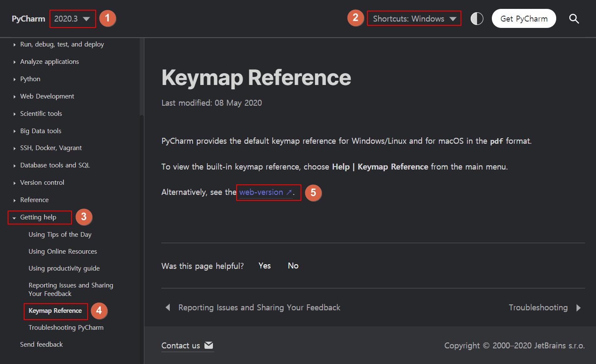Expand SSH, Docker, Vagrant section

click(51, 148)
